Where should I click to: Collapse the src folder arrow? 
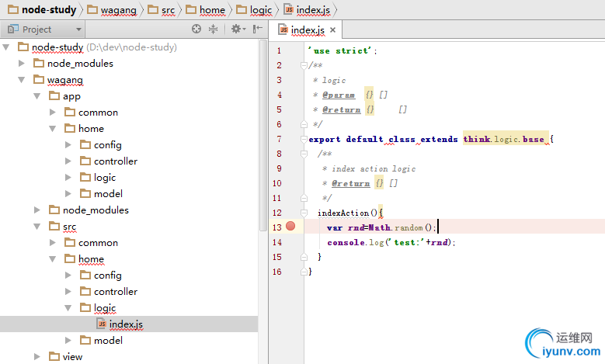[37, 227]
